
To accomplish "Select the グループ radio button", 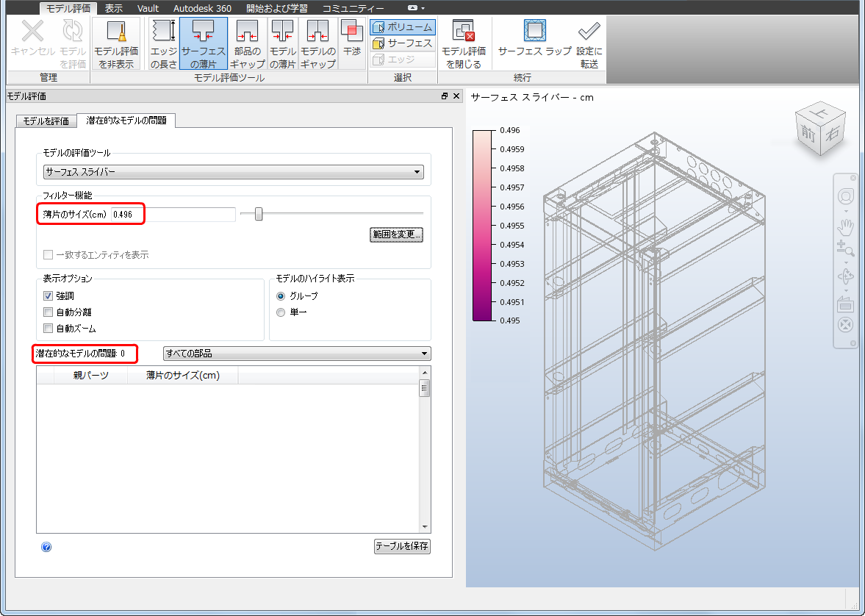I will (x=281, y=296).
